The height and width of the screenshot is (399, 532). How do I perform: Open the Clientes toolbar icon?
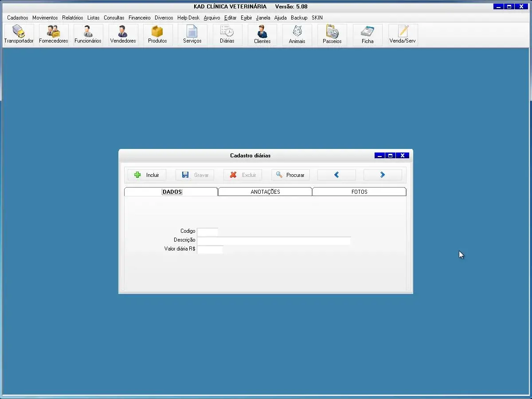262,35
